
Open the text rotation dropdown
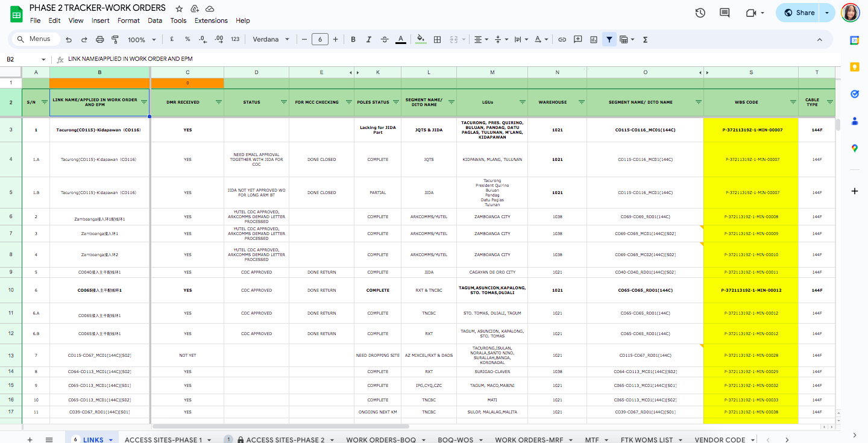[541, 39]
